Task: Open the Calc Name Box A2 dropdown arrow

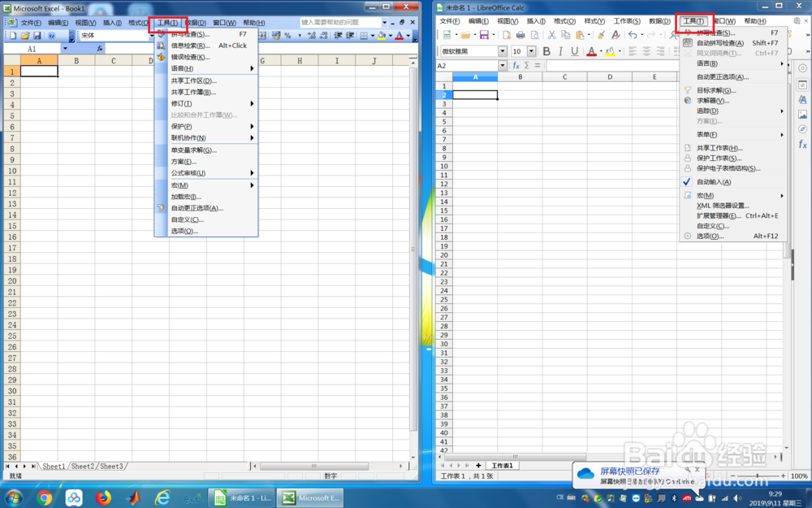Action: (x=503, y=65)
